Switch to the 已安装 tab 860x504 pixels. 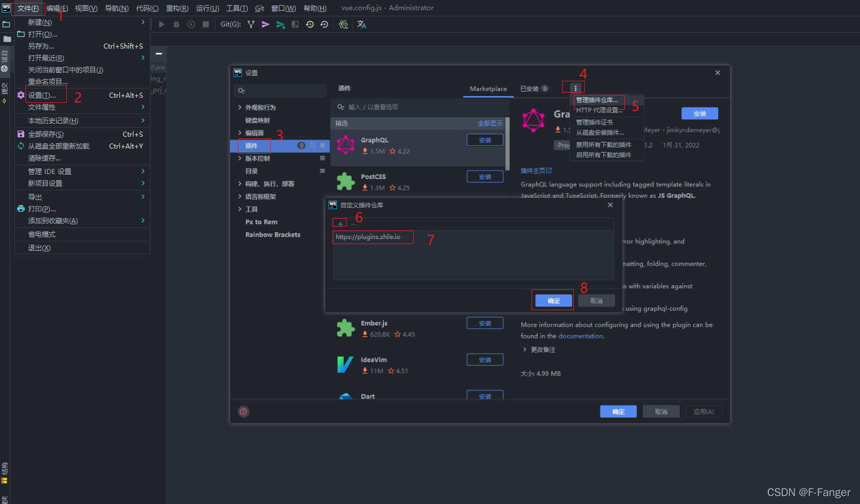tap(534, 89)
